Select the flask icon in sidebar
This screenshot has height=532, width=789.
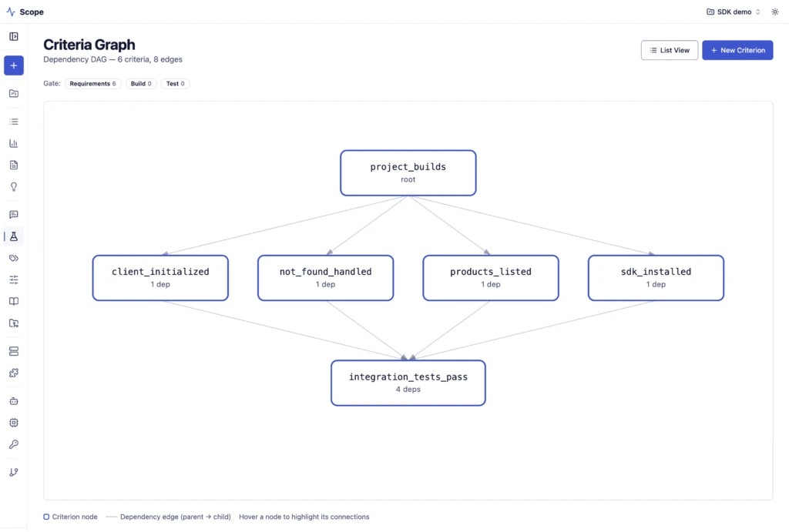pyautogui.click(x=14, y=236)
